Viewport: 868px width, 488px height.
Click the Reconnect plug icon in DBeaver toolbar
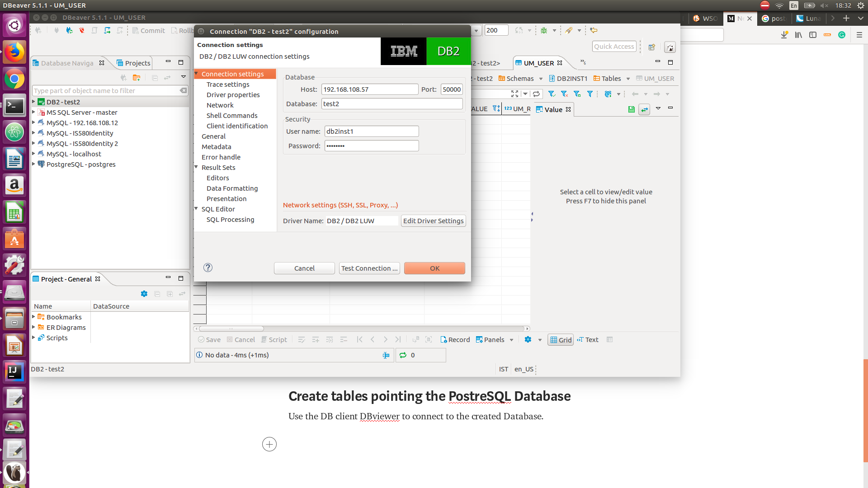pyautogui.click(x=69, y=30)
